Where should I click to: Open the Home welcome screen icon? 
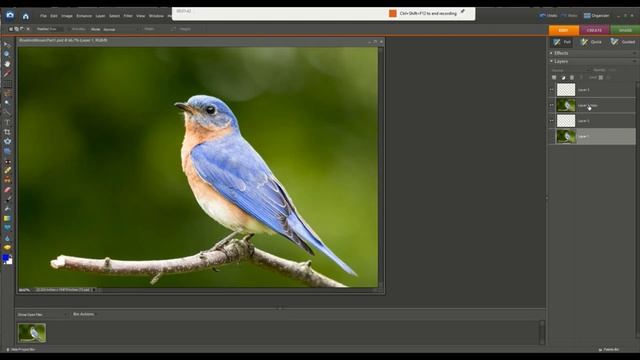coord(26,16)
